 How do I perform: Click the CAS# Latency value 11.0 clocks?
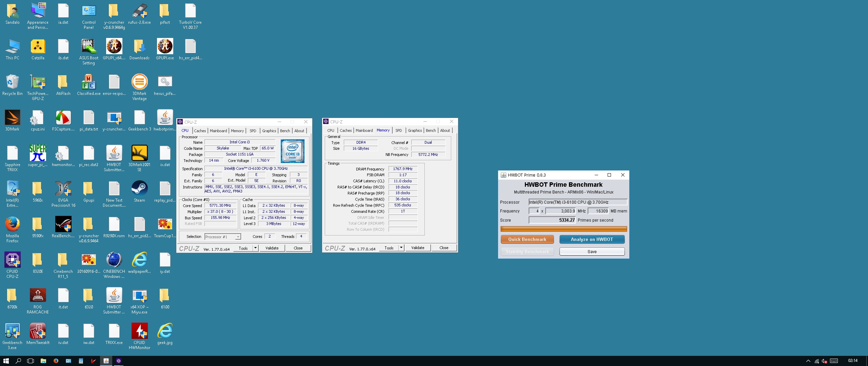[x=403, y=181]
